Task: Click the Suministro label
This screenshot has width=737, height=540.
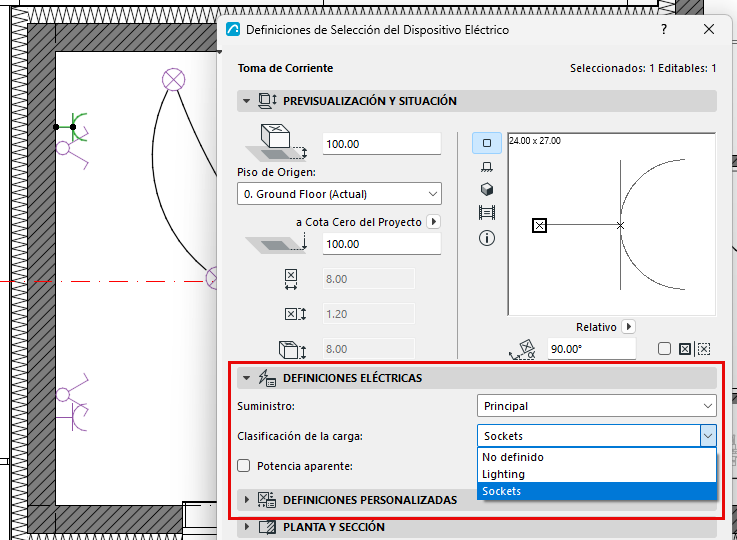Action: (266, 406)
